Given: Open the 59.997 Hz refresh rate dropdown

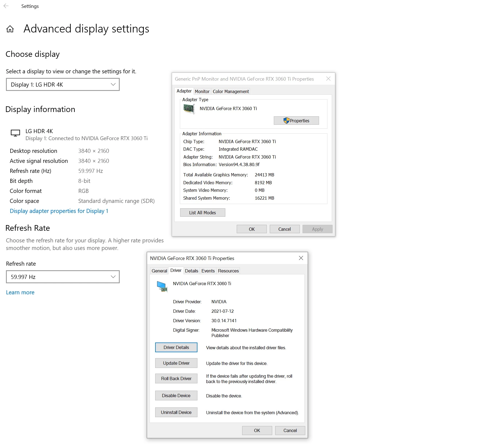Looking at the screenshot, I should pos(63,277).
